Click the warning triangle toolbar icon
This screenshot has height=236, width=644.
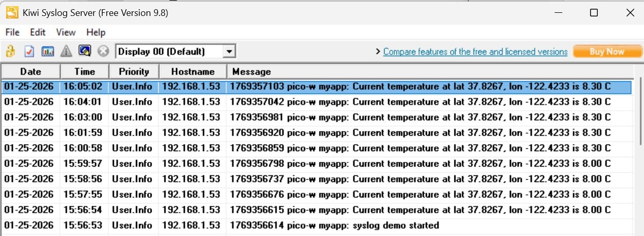66,51
